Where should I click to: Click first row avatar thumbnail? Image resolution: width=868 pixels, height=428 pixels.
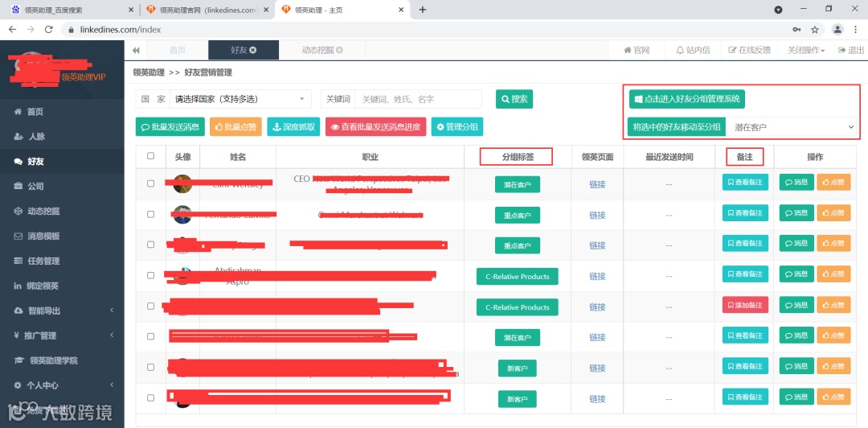click(182, 183)
